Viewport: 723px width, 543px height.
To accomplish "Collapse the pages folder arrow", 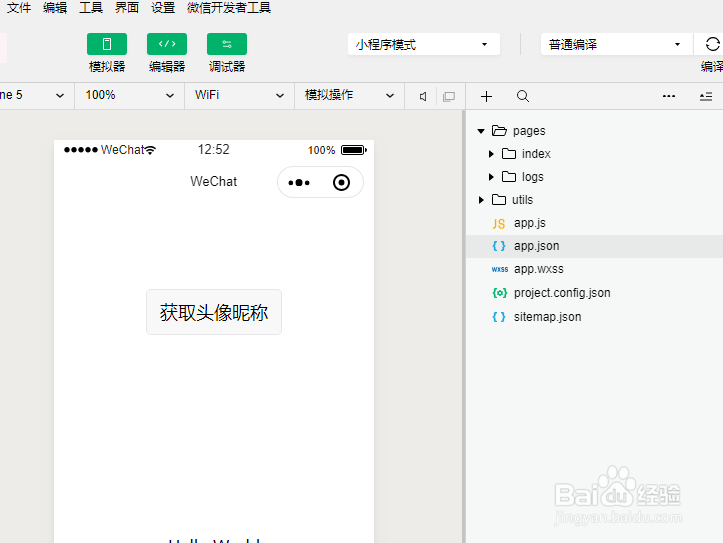I will 481,131.
